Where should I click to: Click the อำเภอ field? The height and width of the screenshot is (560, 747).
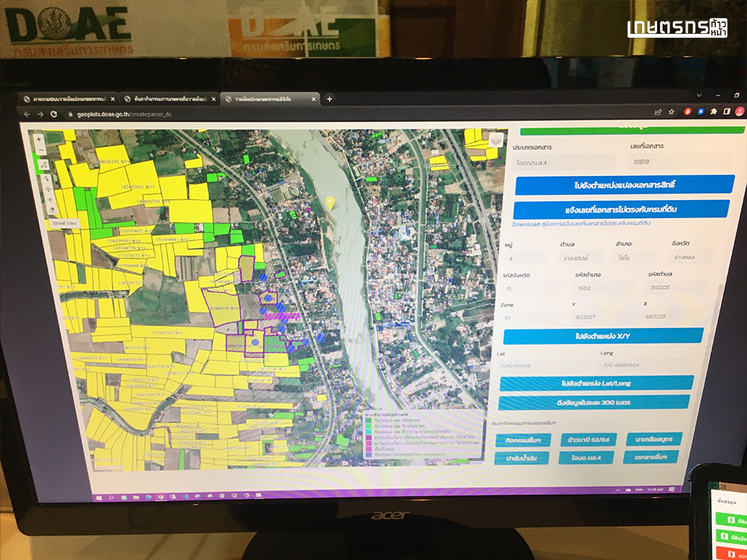[x=636, y=258]
